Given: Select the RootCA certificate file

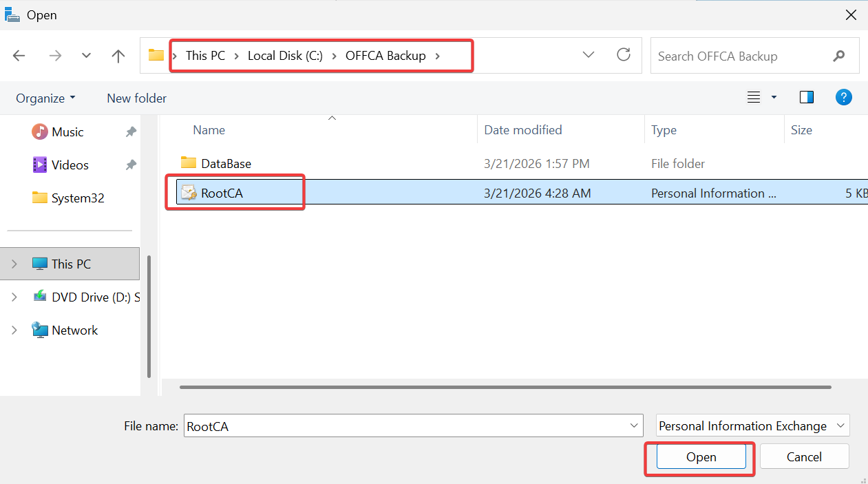Looking at the screenshot, I should pyautogui.click(x=222, y=193).
